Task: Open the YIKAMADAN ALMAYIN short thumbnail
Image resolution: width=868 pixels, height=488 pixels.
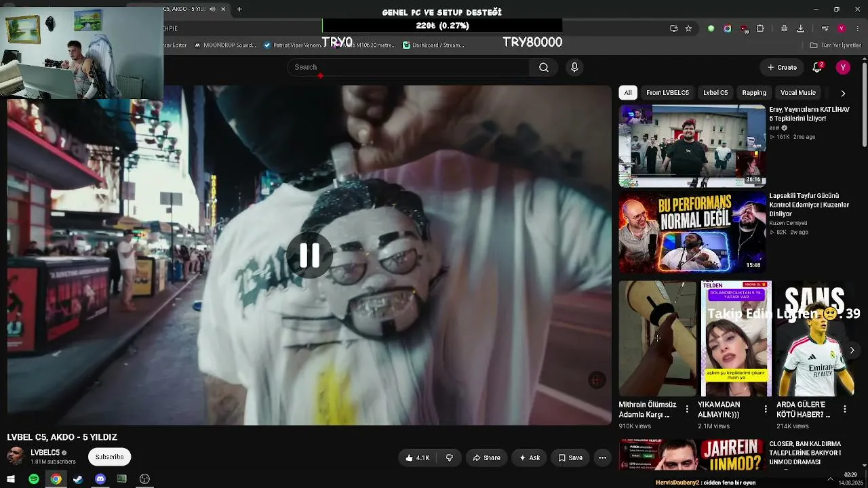Action: tap(736, 338)
